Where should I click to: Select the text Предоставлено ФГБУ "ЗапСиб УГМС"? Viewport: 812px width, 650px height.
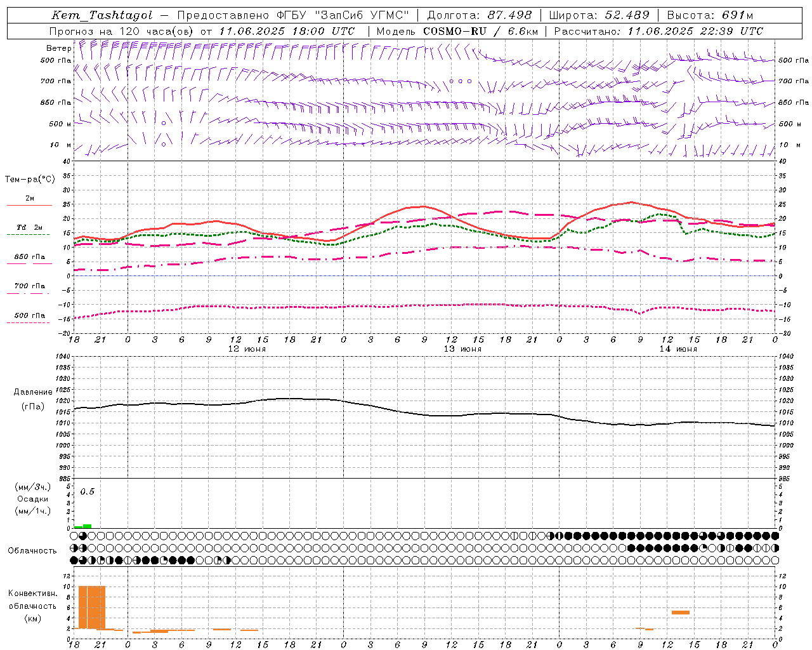pyautogui.click(x=294, y=15)
